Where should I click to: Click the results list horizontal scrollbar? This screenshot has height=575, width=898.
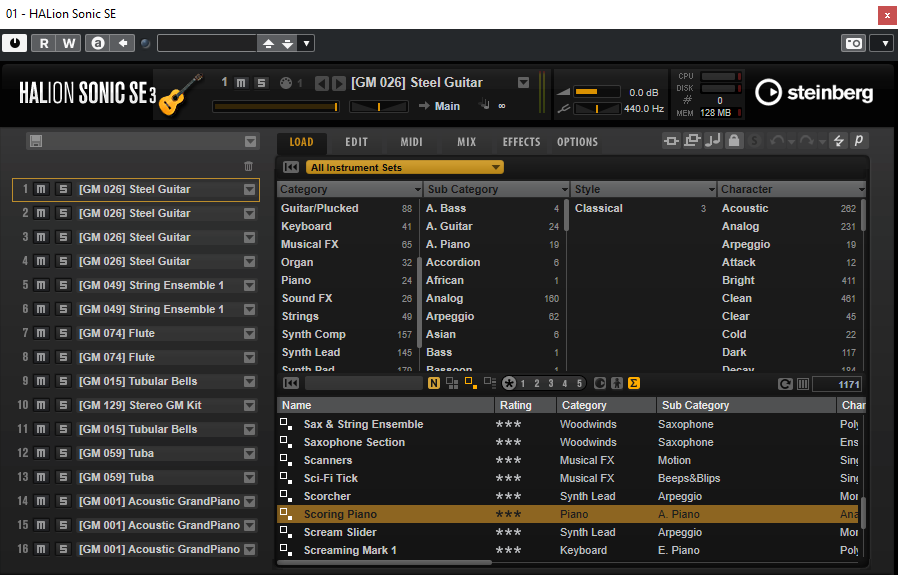[x=385, y=562]
